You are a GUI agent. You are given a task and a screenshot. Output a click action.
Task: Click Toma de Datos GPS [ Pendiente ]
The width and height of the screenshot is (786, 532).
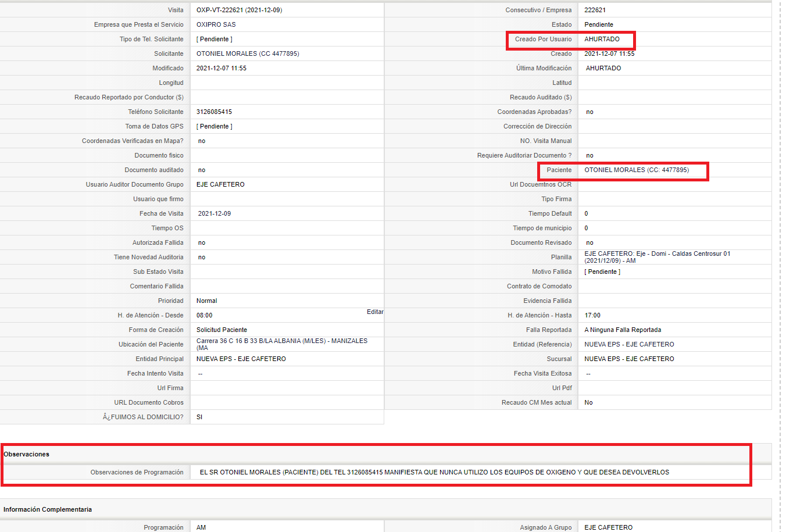click(x=215, y=126)
